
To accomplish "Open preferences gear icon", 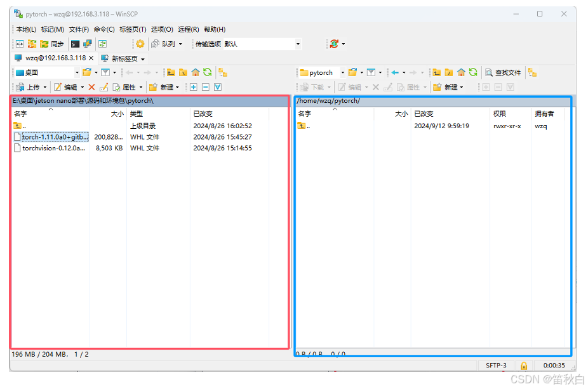I will click(x=140, y=44).
